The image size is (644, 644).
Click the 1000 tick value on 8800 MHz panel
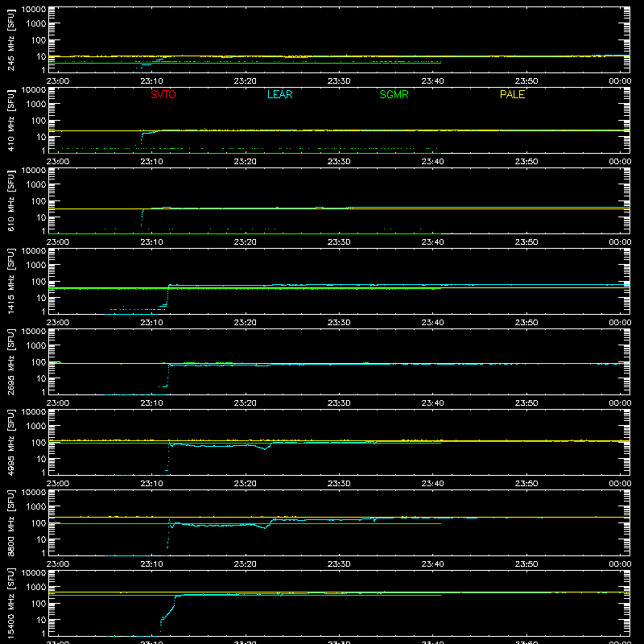(x=36, y=507)
